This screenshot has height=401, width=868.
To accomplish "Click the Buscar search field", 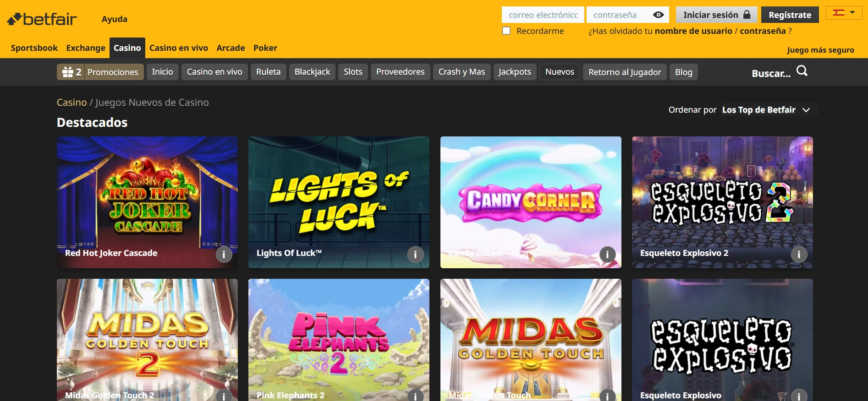I will coord(771,73).
